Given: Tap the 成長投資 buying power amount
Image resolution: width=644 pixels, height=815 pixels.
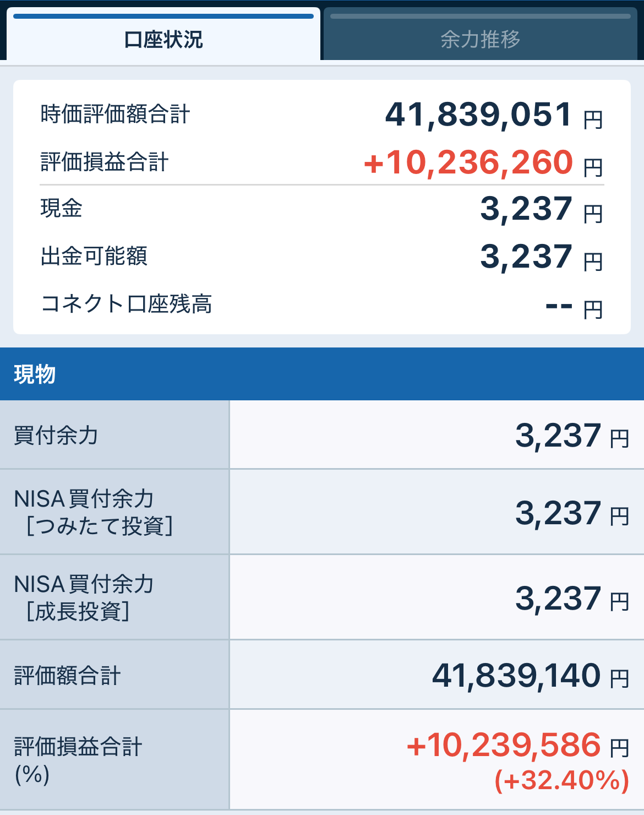Looking at the screenshot, I should pyautogui.click(x=557, y=599).
